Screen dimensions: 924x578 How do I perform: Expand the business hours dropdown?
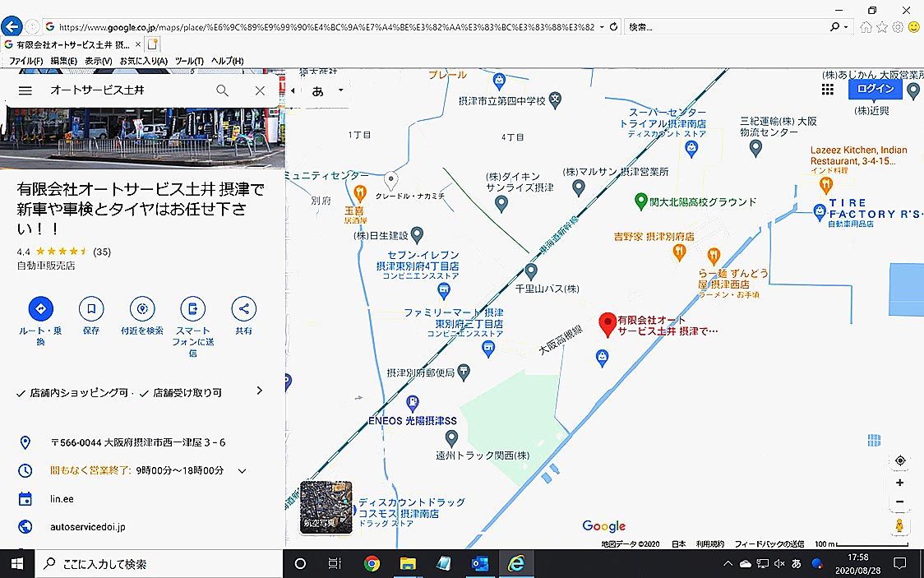click(242, 471)
